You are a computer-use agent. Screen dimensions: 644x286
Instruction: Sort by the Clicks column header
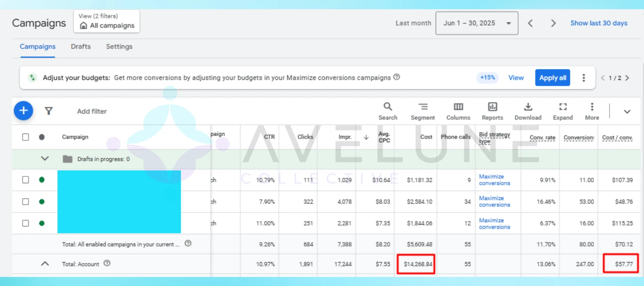point(305,137)
